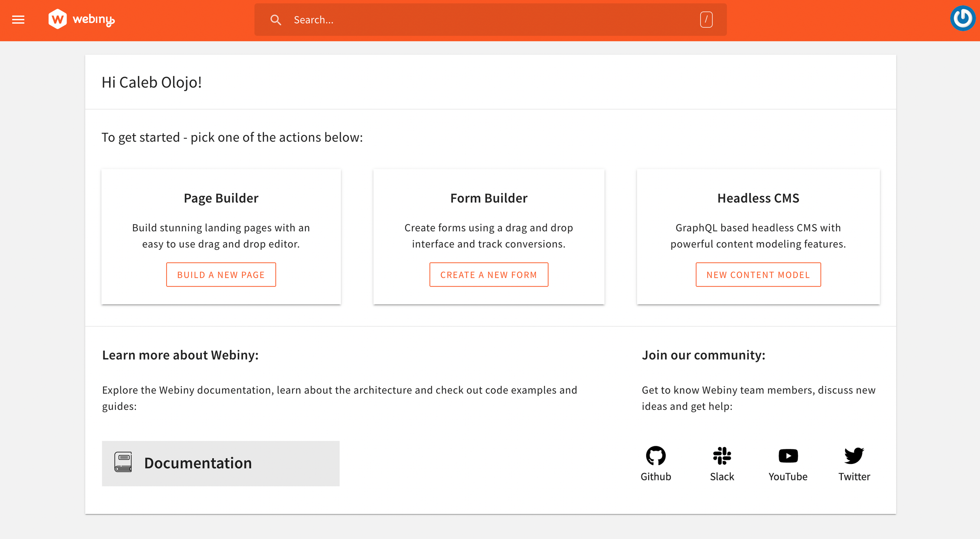Click the Twitter label text

click(x=854, y=477)
